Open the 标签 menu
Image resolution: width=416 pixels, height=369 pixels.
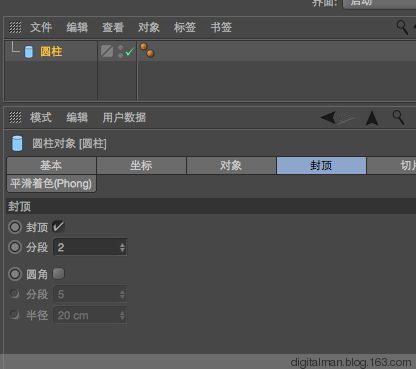pos(185,27)
